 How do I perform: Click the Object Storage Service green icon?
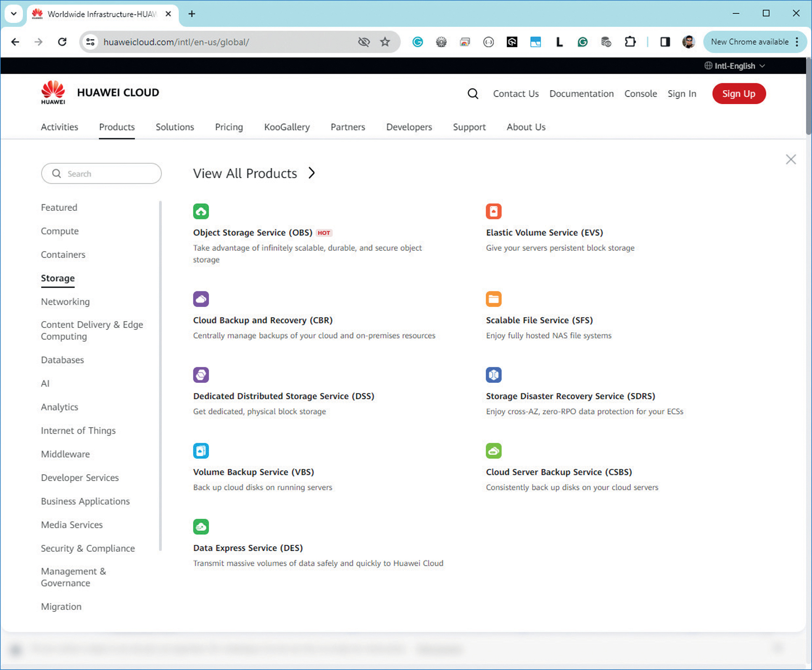[201, 211]
